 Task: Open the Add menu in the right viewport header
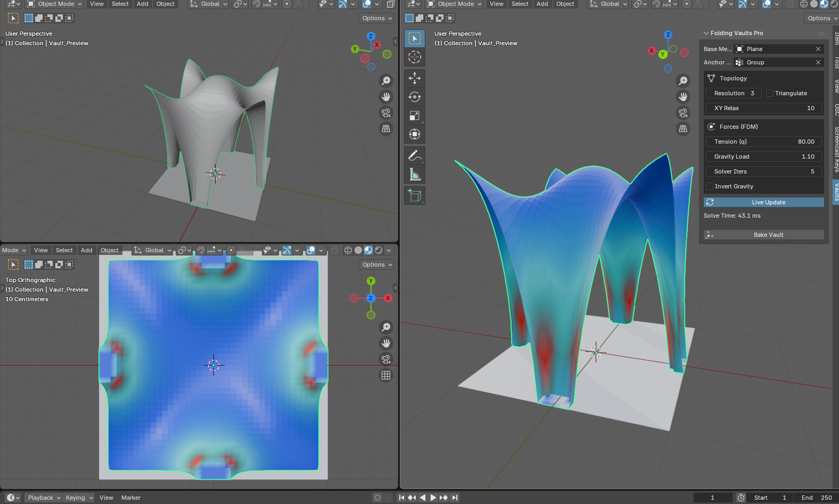click(x=542, y=4)
